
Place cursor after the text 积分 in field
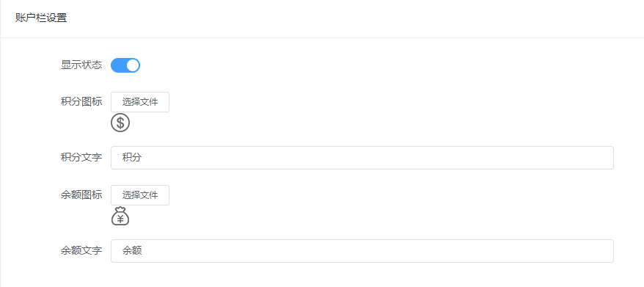[x=142, y=158]
